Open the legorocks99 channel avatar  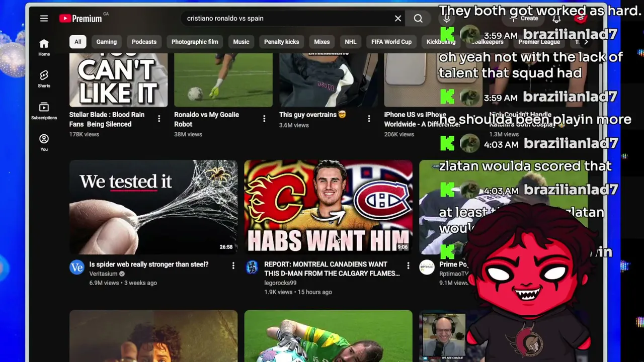(252, 267)
